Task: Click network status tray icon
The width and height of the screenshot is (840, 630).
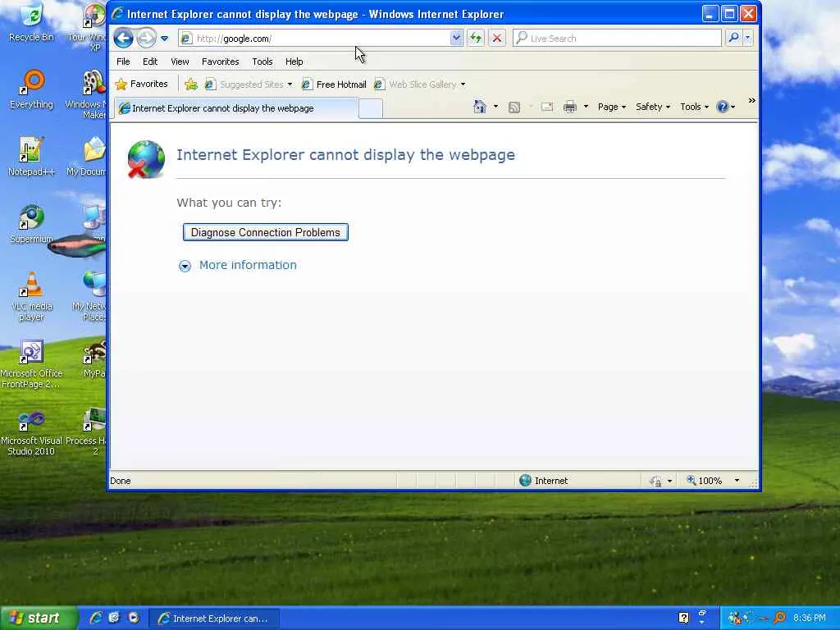Action: (x=734, y=618)
